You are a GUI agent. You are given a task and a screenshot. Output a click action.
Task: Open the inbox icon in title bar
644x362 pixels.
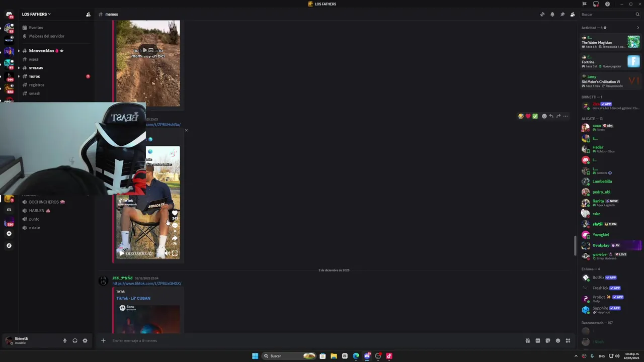click(x=596, y=4)
